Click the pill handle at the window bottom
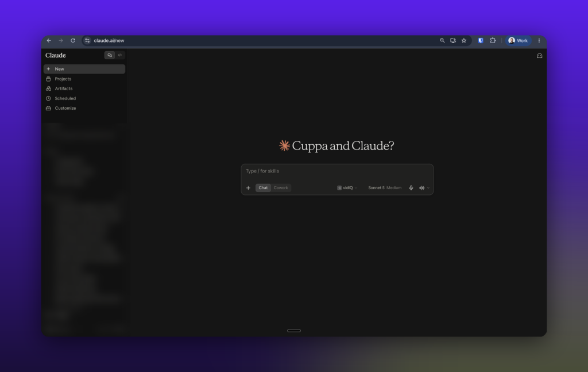This screenshot has width=588, height=372. coord(294,331)
